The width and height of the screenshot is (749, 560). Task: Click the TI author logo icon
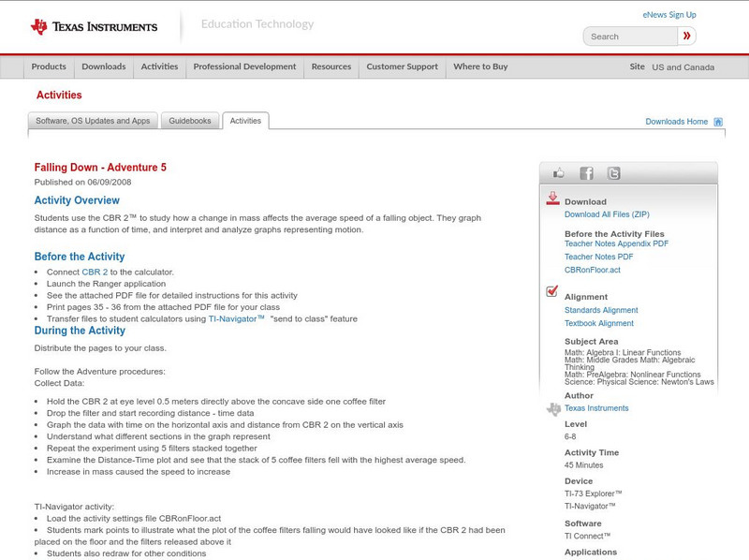click(x=553, y=409)
